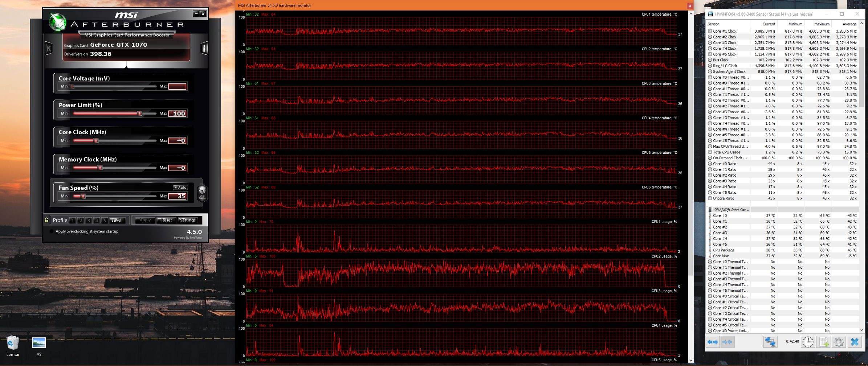Screen dimensions: 868x366
Task: Click Uncore Ratio sensor icon
Action: (710, 198)
